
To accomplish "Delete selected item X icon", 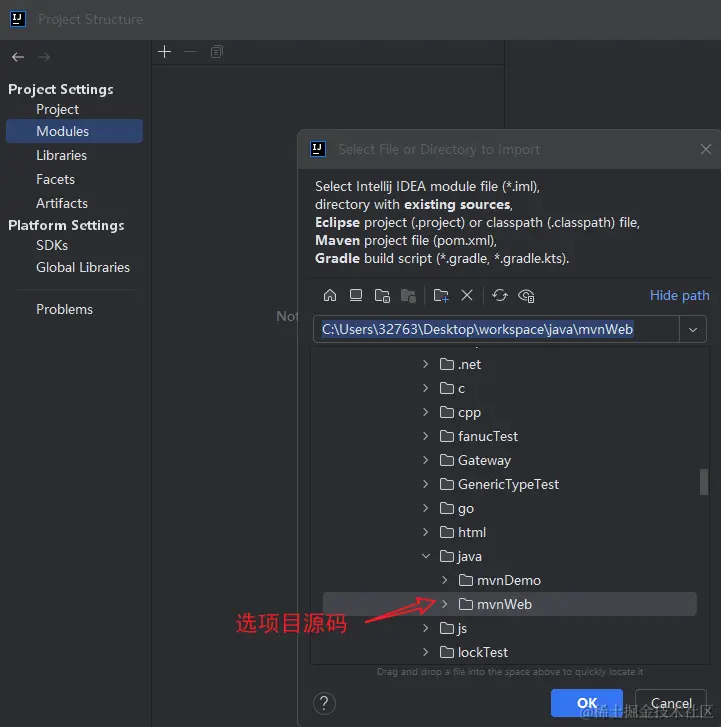I will pos(467,295).
